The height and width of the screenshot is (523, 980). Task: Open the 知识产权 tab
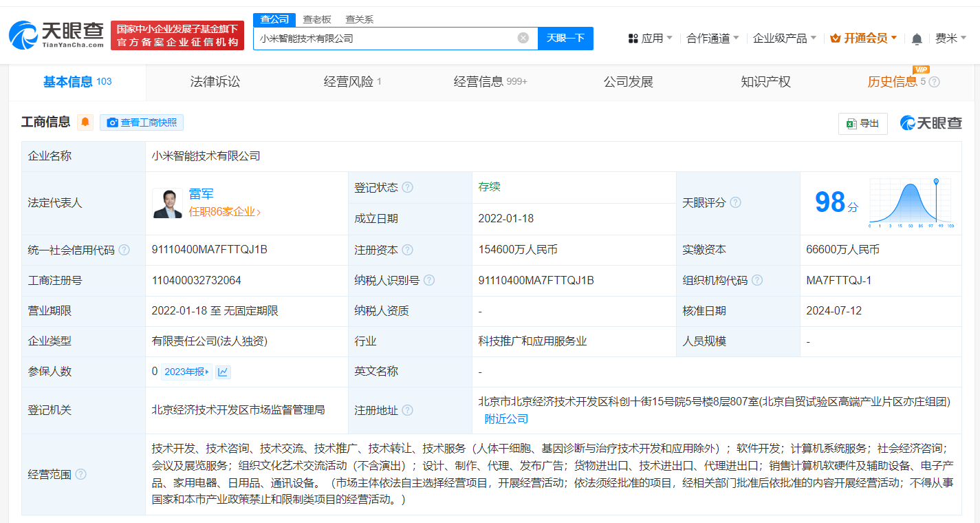tap(765, 82)
